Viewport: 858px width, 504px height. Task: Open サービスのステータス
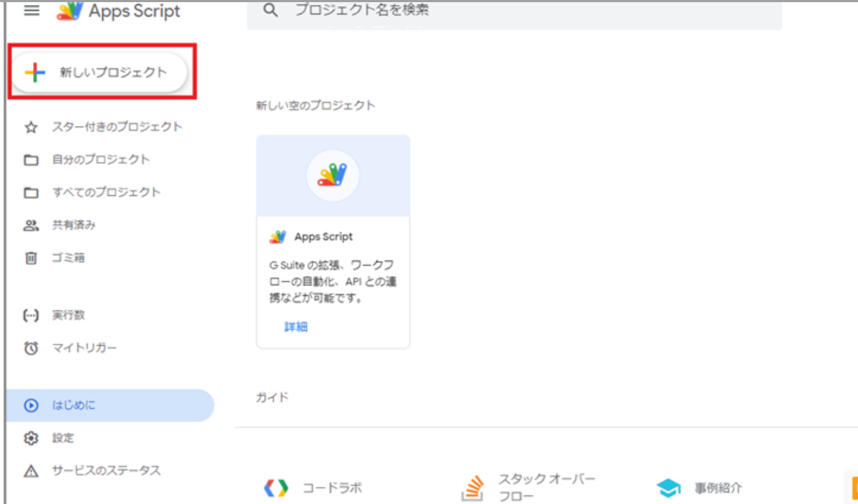point(106,470)
